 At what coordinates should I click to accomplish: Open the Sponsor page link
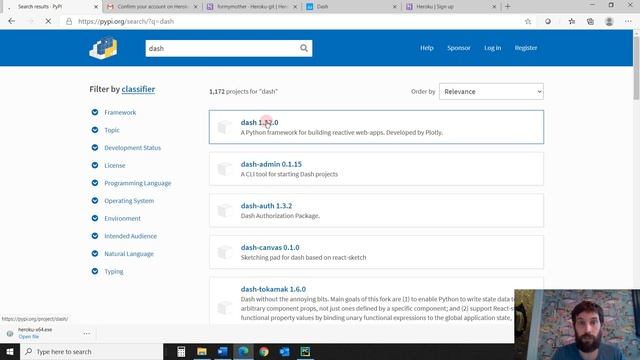click(x=458, y=48)
